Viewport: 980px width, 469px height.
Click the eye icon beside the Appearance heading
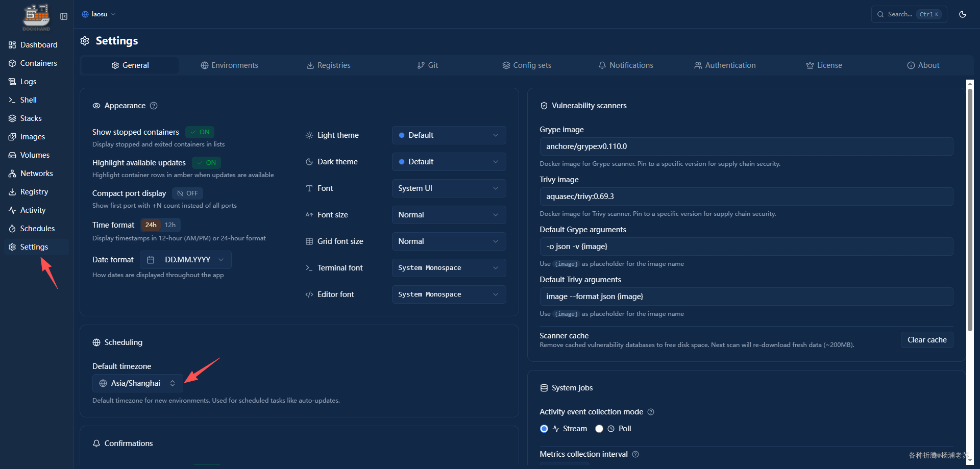96,106
